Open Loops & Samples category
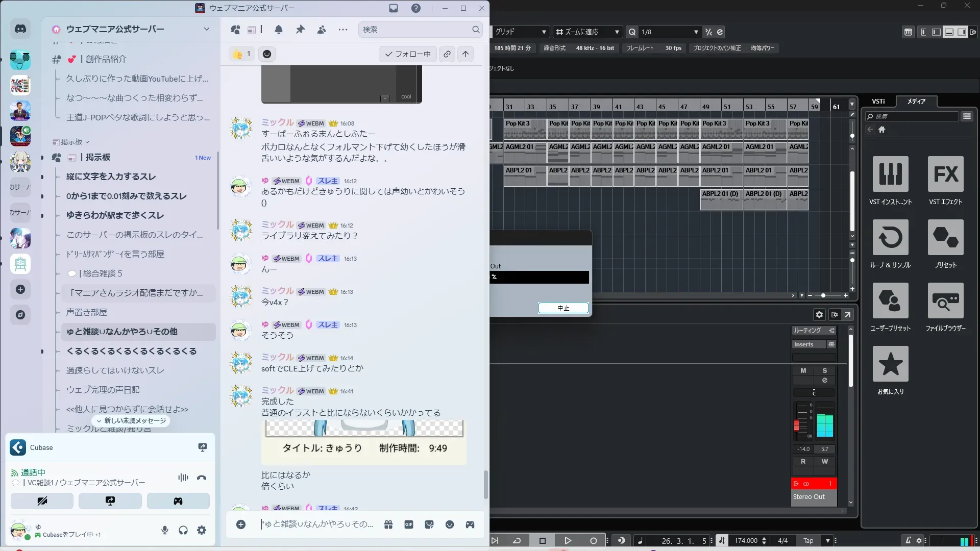 [x=890, y=237]
